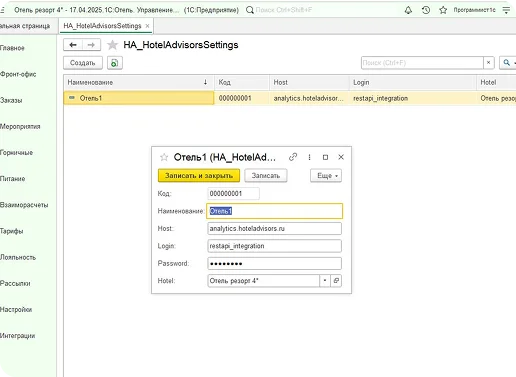Click the forward navigation arrow
The height and width of the screenshot is (377, 516).
tap(91, 45)
